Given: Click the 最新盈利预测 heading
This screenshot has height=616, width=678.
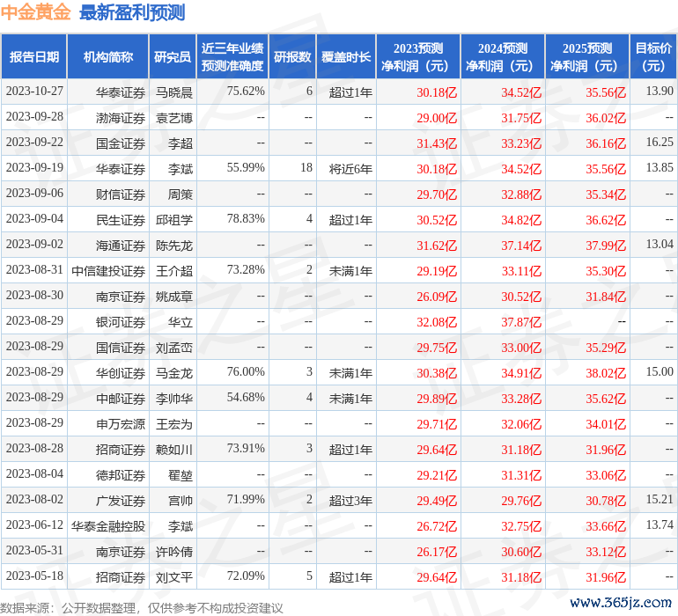Looking at the screenshot, I should (132, 12).
